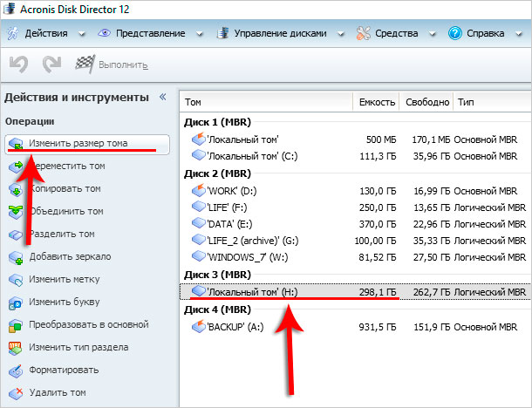Choose Изменить тип раздела operation
The image size is (532, 408).
pos(78,348)
